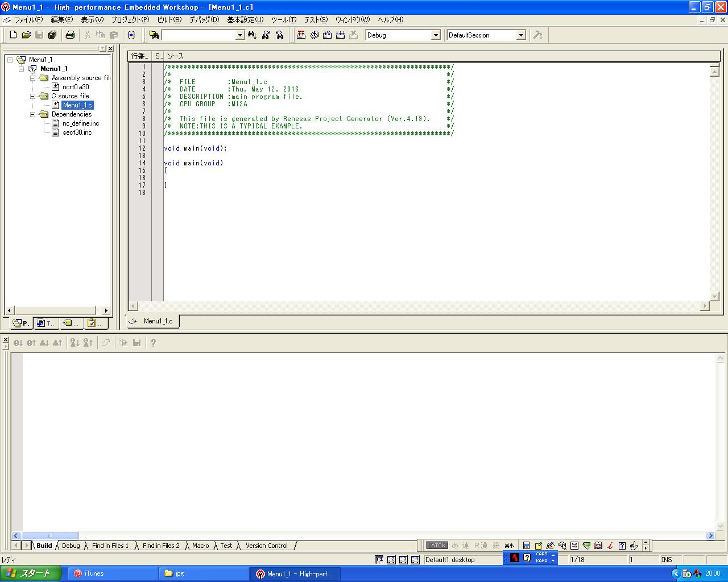Viewport: 728px width, 582px height.
Task: Open the Debug configuration dropdown
Action: tap(436, 35)
